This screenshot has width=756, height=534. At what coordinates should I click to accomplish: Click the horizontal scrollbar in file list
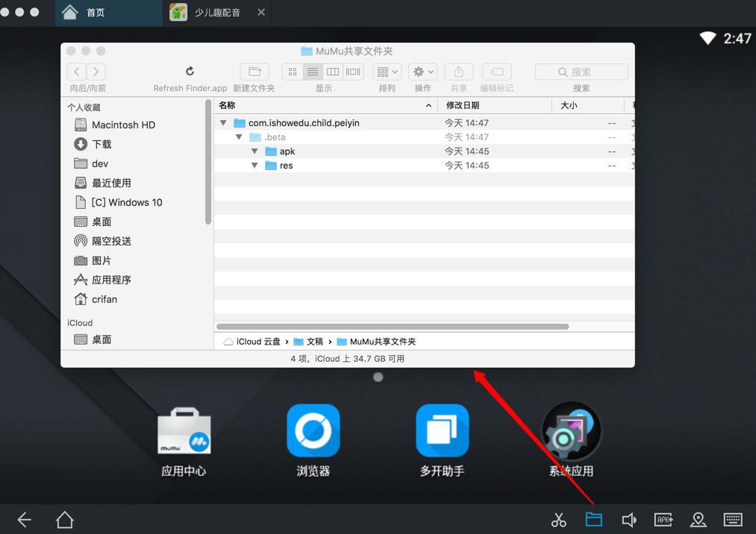pyautogui.click(x=393, y=326)
